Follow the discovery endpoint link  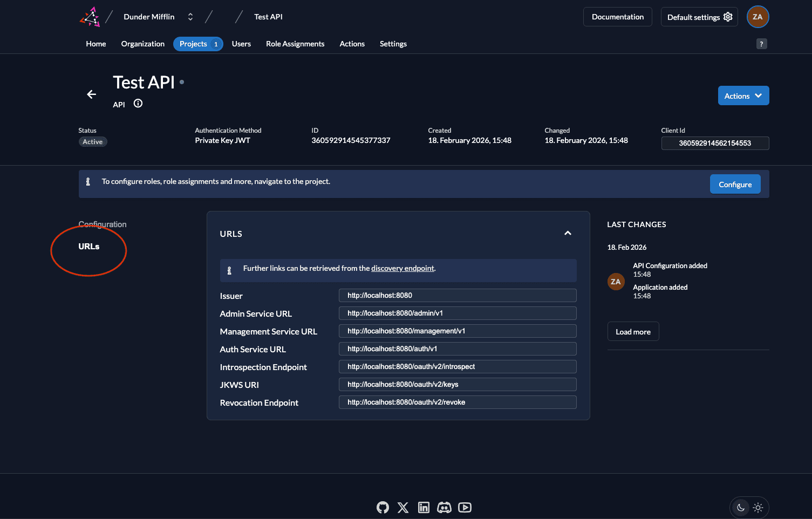402,268
